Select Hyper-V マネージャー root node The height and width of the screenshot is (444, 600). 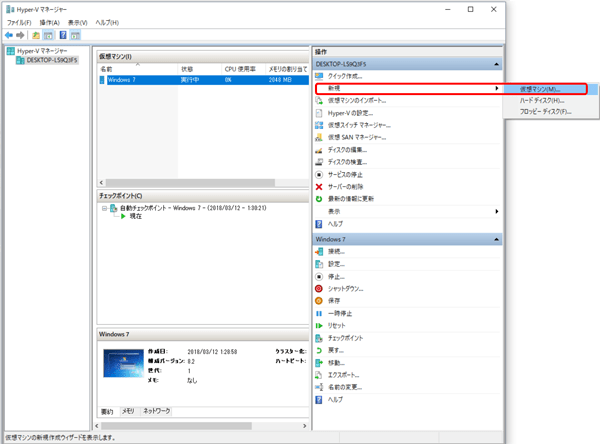[42, 51]
